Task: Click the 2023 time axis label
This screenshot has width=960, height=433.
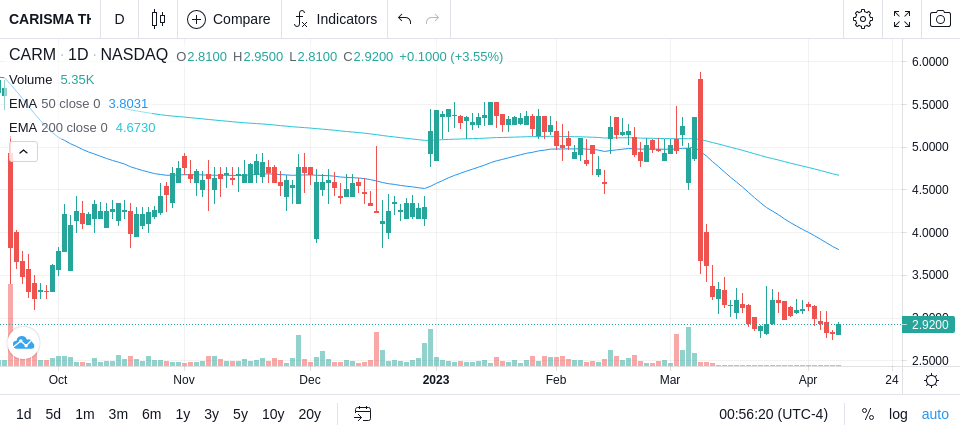Action: pyautogui.click(x=436, y=380)
